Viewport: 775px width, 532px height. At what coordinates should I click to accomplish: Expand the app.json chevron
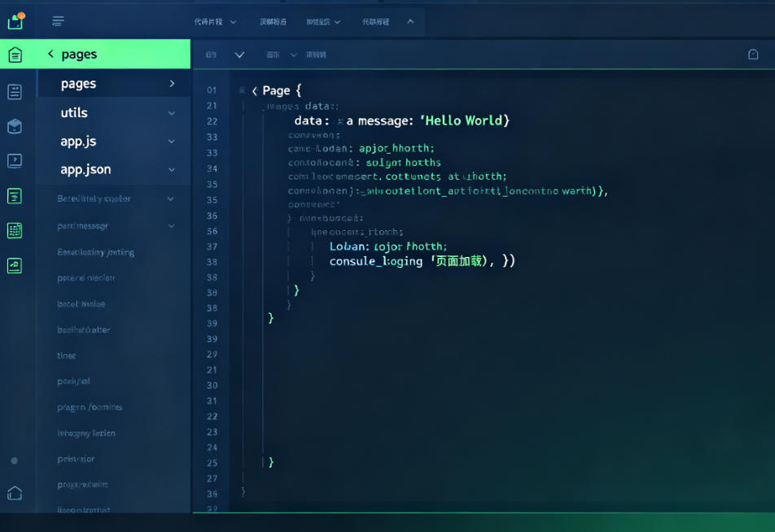tap(172, 169)
